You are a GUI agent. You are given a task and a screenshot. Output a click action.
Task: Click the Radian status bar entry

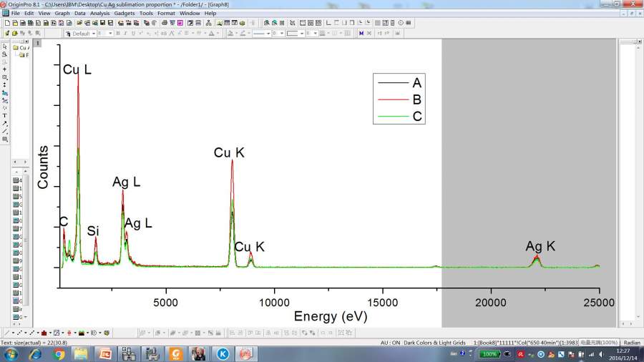coord(632,342)
